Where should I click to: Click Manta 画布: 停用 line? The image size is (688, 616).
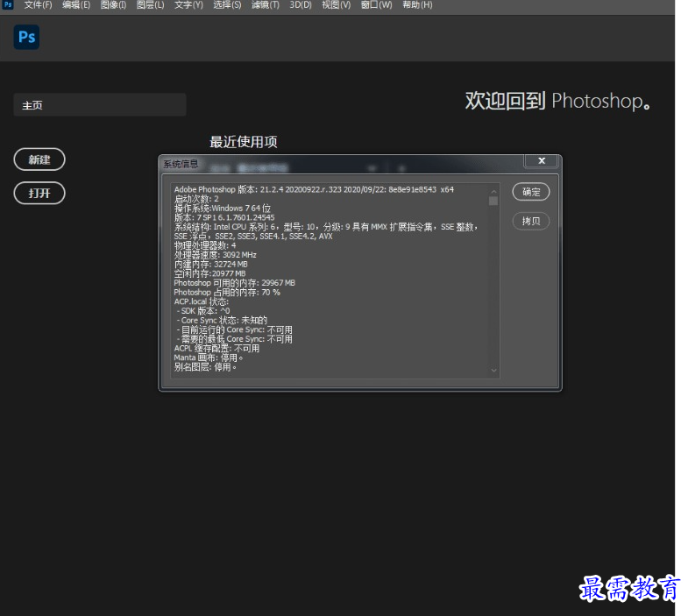coord(209,358)
